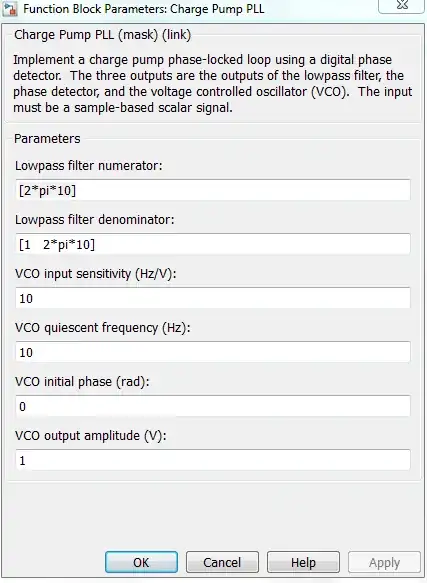The width and height of the screenshot is (427, 583).
Task: Click the 'VCO initial phase (rad):' label
Action: pyautogui.click(x=82, y=382)
